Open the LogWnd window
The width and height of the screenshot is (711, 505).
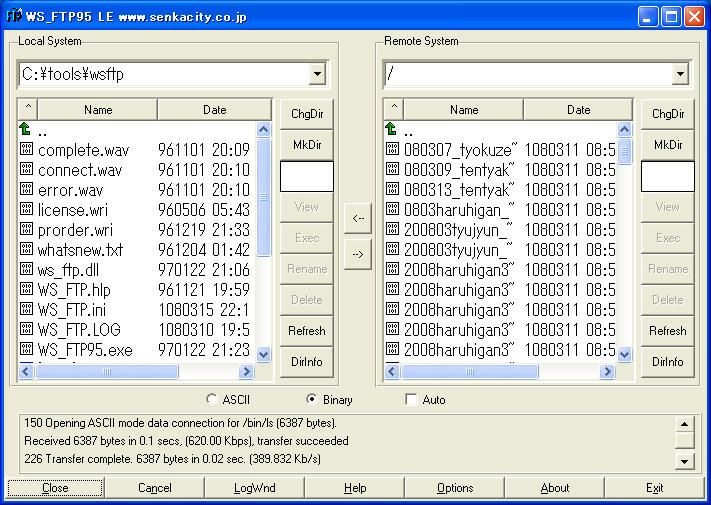(x=254, y=488)
